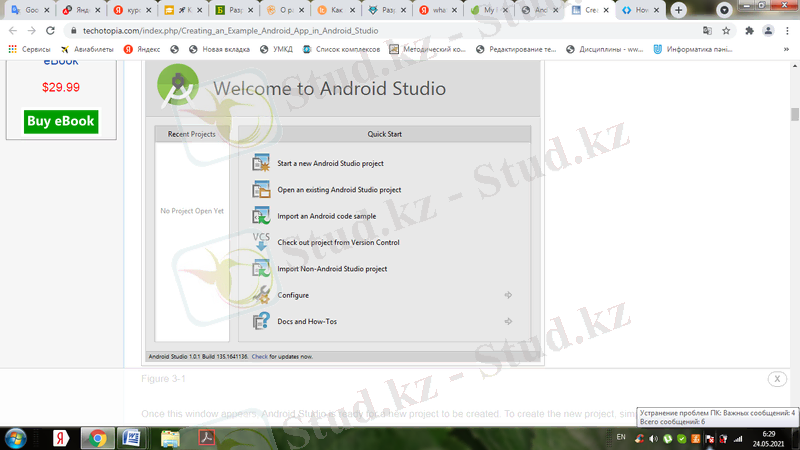800x450 pixels.
Task: Open a new browser tab with plus button
Action: point(680,10)
